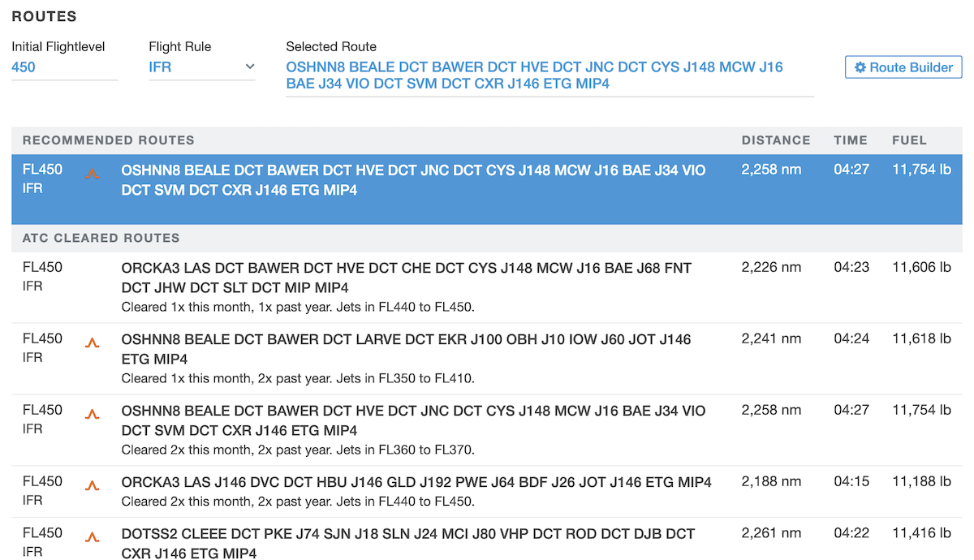The image size is (974, 560).
Task: Open the Route Builder
Action: 903,67
